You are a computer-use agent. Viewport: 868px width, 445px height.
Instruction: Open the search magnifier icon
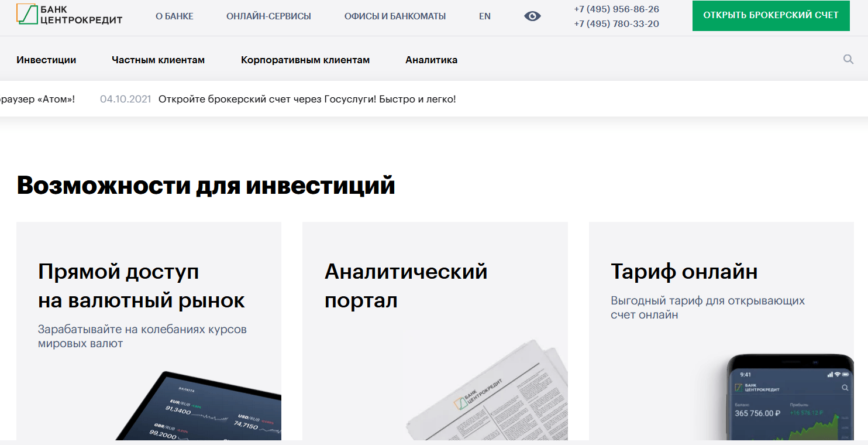click(x=848, y=59)
